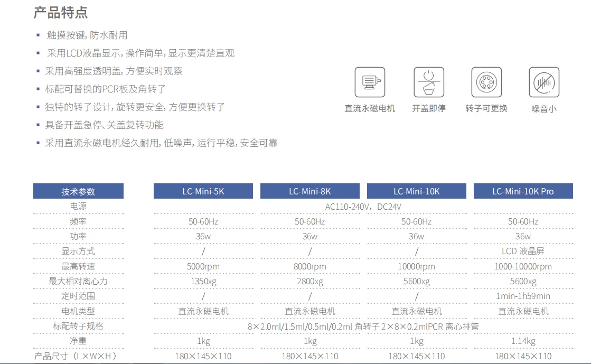The image size is (591, 364).
Task: Click the LC-Mini-10K column header
Action: 417,191
